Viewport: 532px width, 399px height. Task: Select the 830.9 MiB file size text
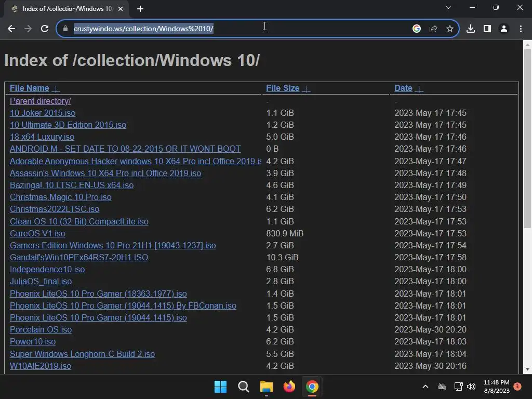(x=285, y=233)
